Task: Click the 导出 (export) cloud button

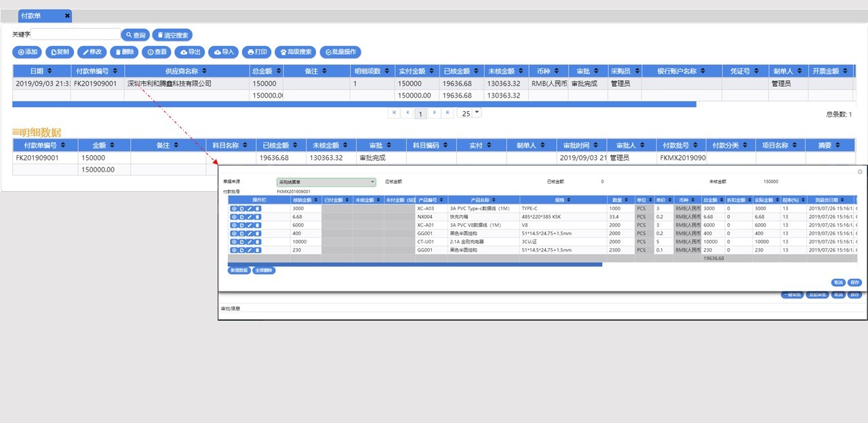Action: [x=190, y=52]
